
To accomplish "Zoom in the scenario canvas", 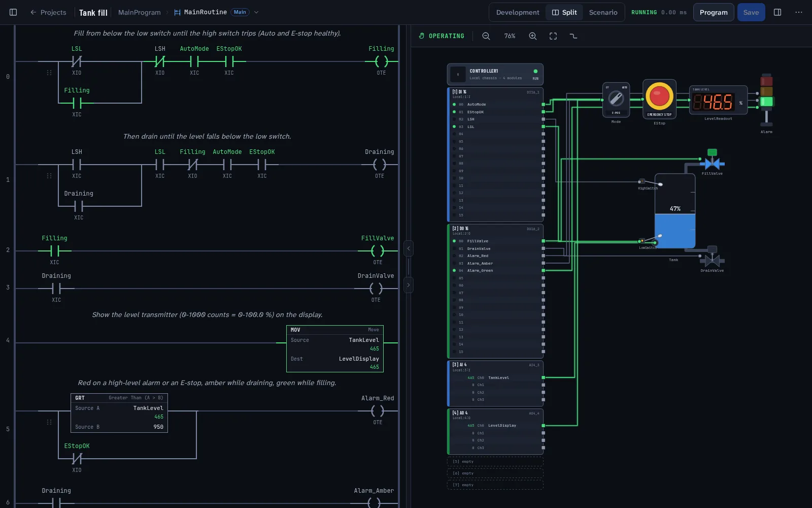I will [x=533, y=36].
